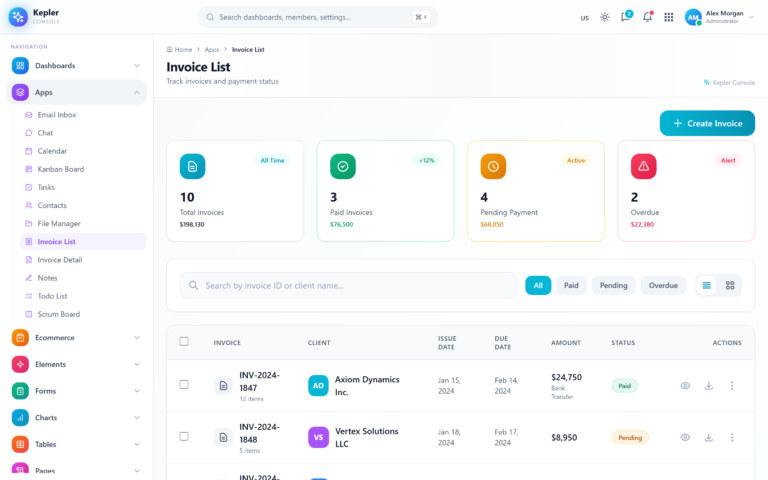The height and width of the screenshot is (480, 768).
Task: Open more actions for INV-2024-1847
Action: tap(732, 385)
